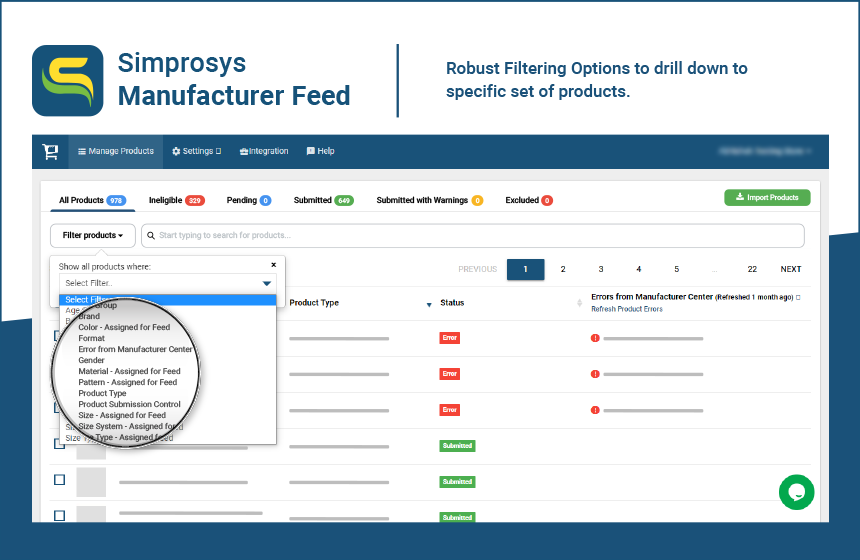The image size is (860, 560).
Task: Go to PREVIOUS page
Action: [x=478, y=269]
